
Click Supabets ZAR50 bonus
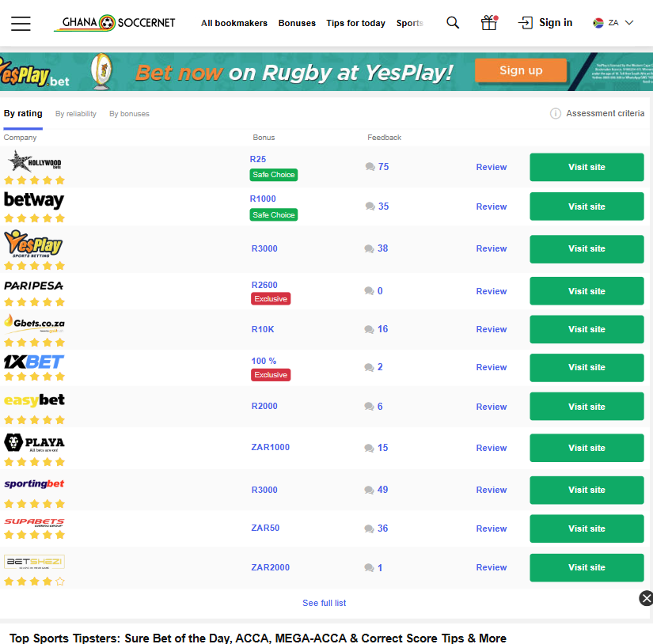pyautogui.click(x=265, y=528)
